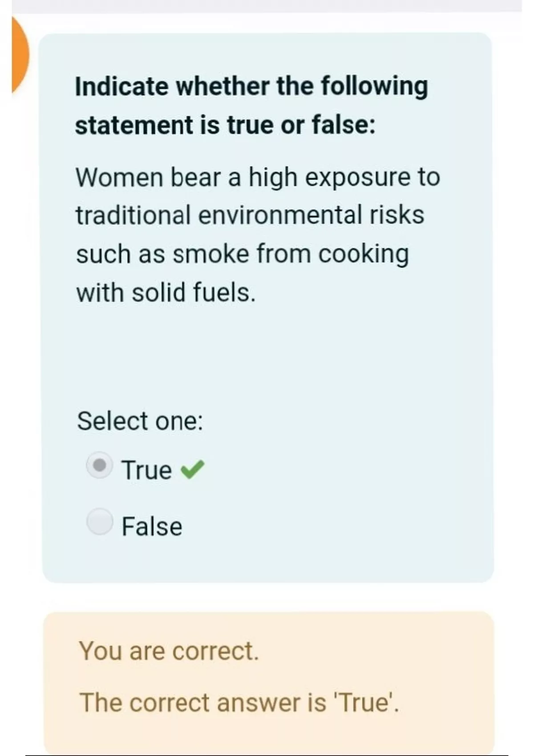Click the line 'Women bear a high exposure to'

point(258,177)
